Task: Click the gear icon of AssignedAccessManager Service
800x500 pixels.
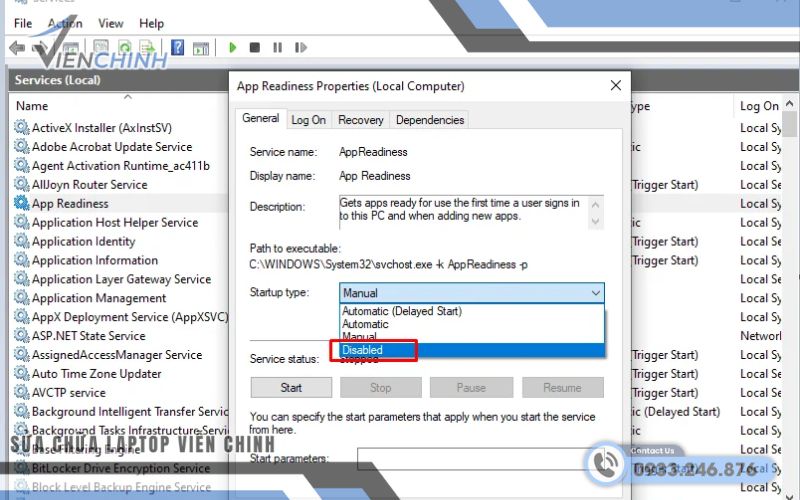Action: click(21, 354)
